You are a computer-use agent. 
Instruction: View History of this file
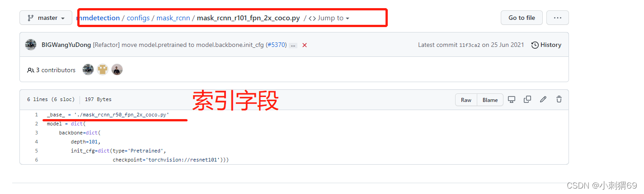546,45
